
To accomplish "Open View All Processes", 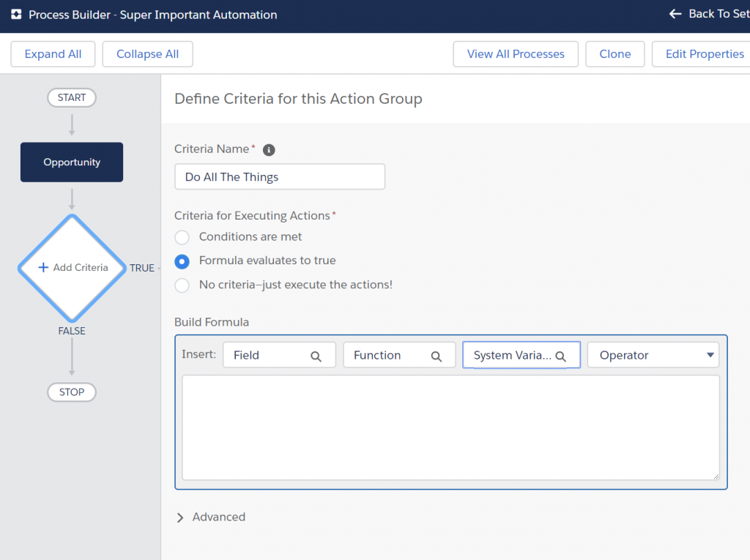I will [516, 54].
